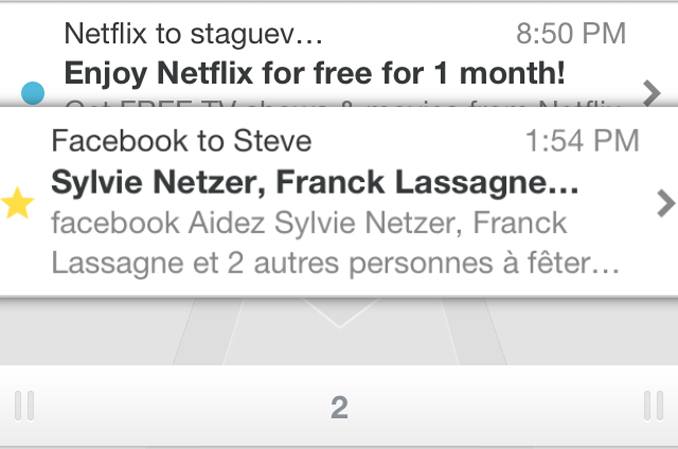
Task: Select the 'Netflix to staguev…' sender line
Action: [193, 34]
